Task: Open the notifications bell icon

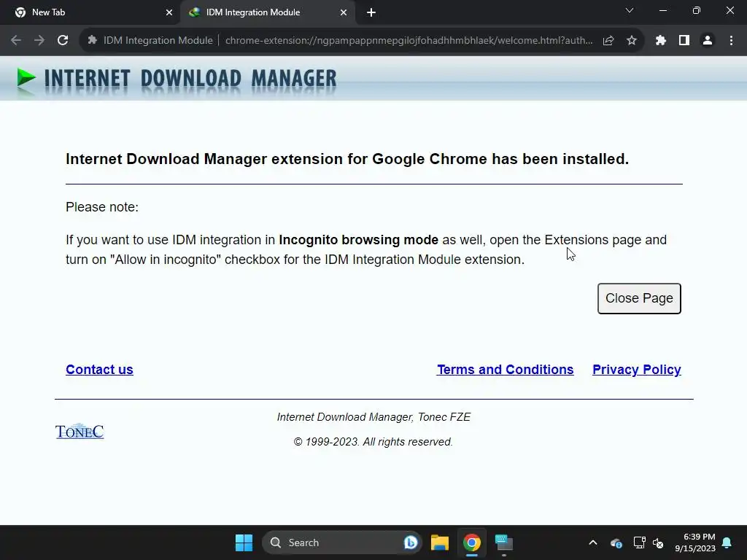Action: coord(727,542)
